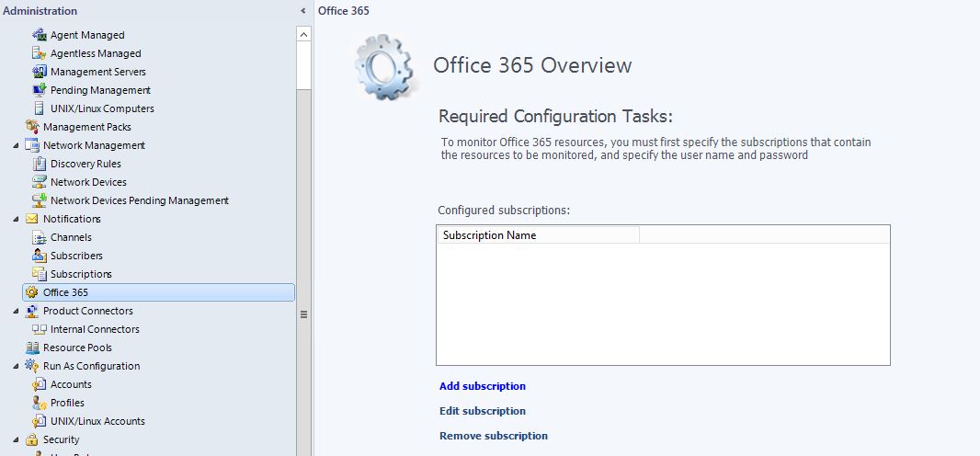Click the Management Servers icon
This screenshot has width=980, height=456.
[x=40, y=72]
